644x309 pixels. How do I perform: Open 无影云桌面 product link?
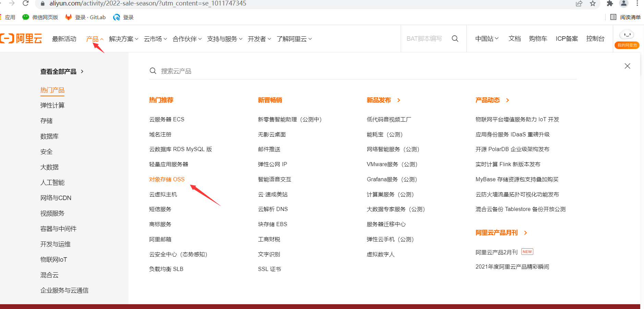(x=272, y=134)
